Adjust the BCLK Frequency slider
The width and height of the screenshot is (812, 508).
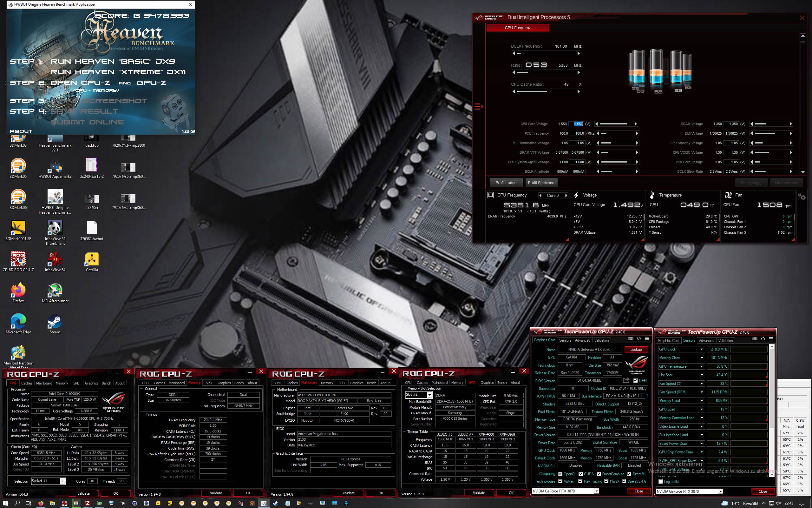pos(546,53)
